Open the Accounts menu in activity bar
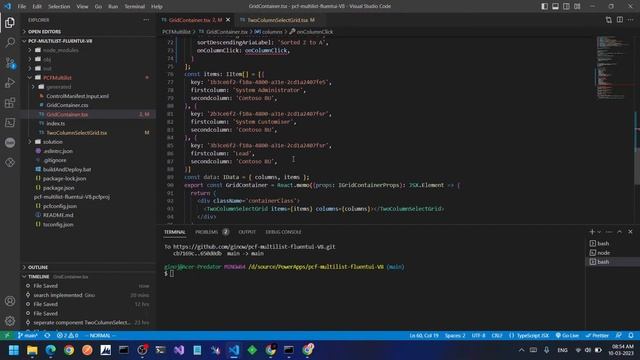This screenshot has height=360, width=640. [x=10, y=301]
